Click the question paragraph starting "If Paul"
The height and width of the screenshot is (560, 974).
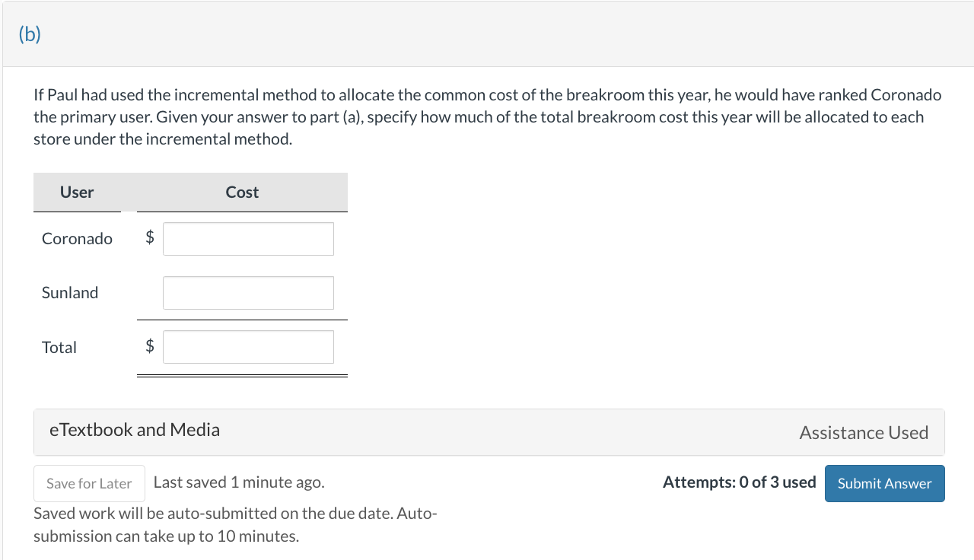pos(487,117)
